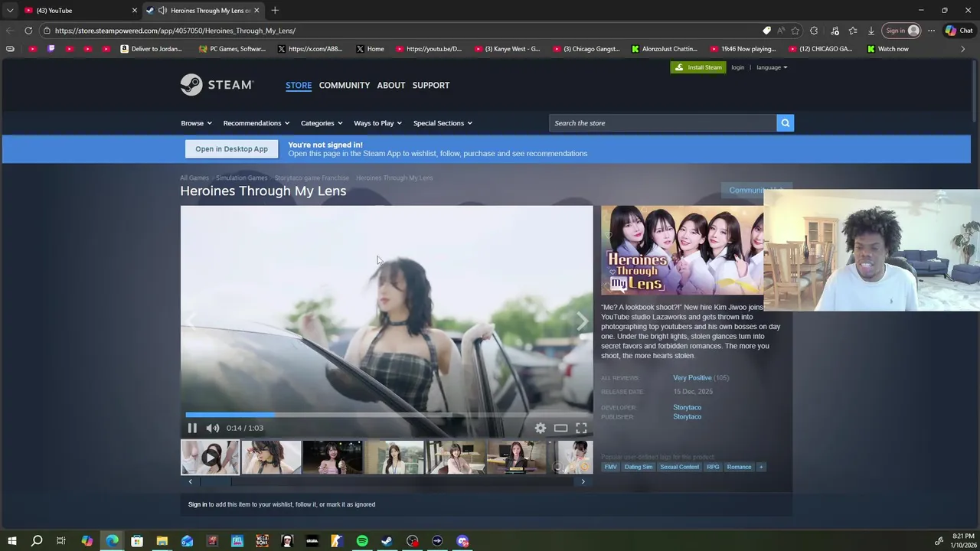
Task: Open the Very Positive reviews link
Action: click(x=692, y=377)
